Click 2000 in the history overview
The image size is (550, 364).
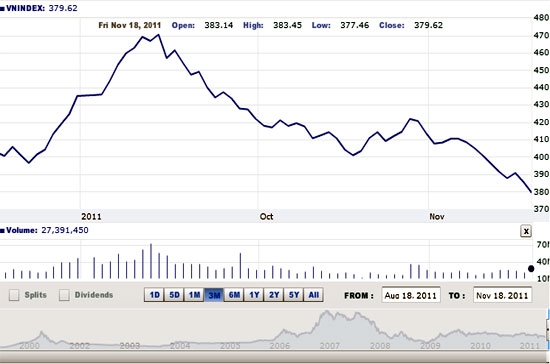pyautogui.click(x=29, y=346)
